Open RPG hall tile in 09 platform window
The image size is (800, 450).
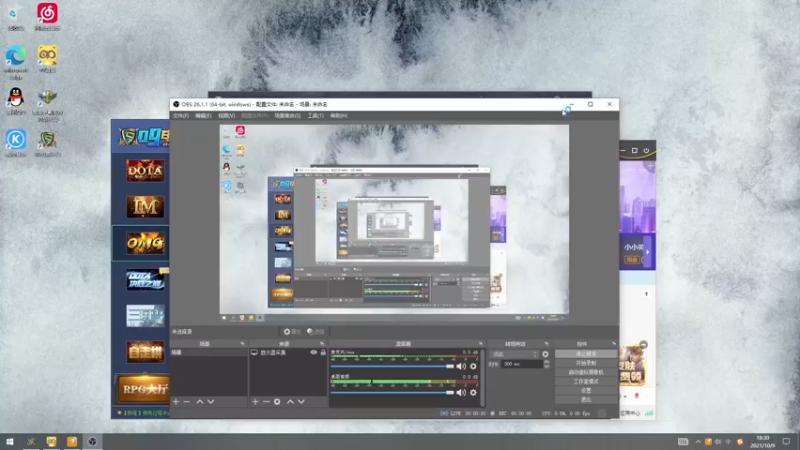point(143,389)
